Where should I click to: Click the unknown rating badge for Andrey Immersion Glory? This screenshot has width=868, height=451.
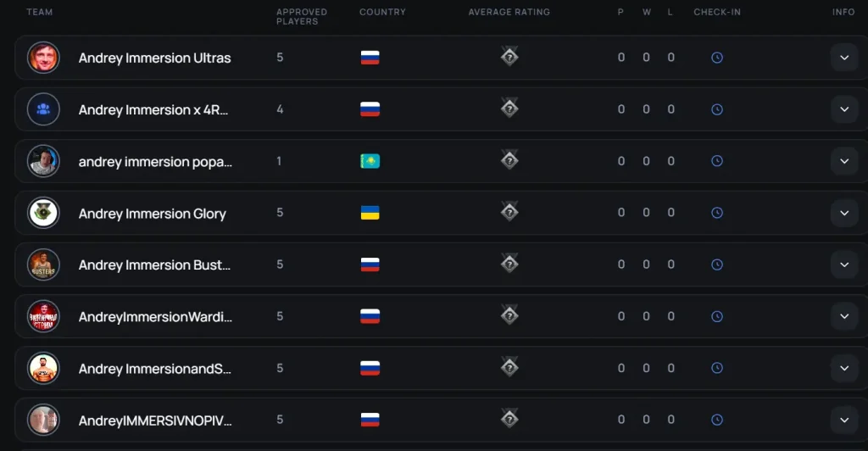[509, 212]
